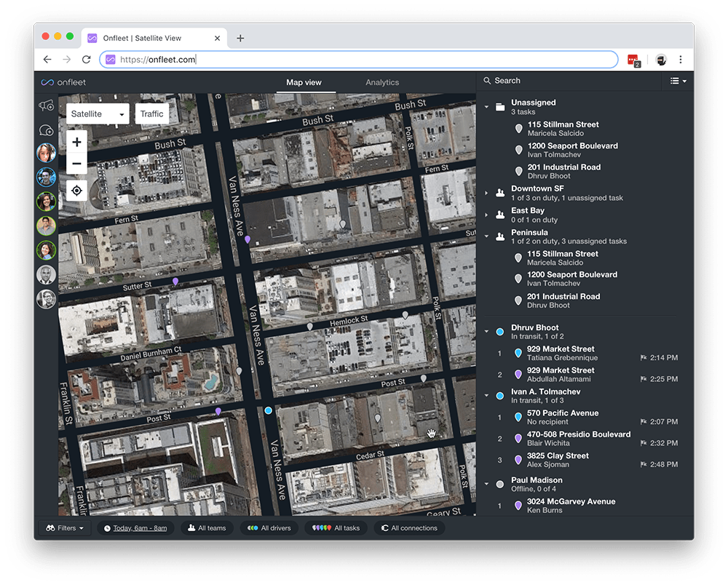Viewport: 728px width, 585px height.
Task: Click Maricela Salcido's driver avatar
Action: coord(46,153)
